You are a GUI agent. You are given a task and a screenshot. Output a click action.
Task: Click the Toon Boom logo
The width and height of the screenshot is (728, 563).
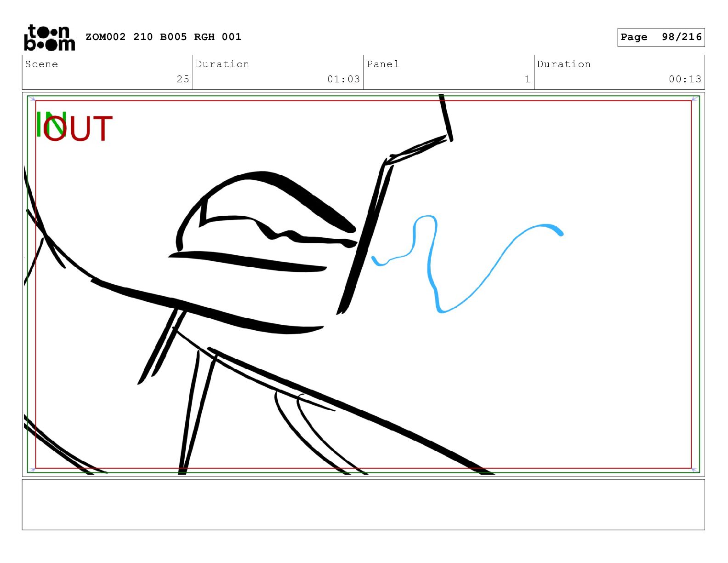tap(49, 37)
